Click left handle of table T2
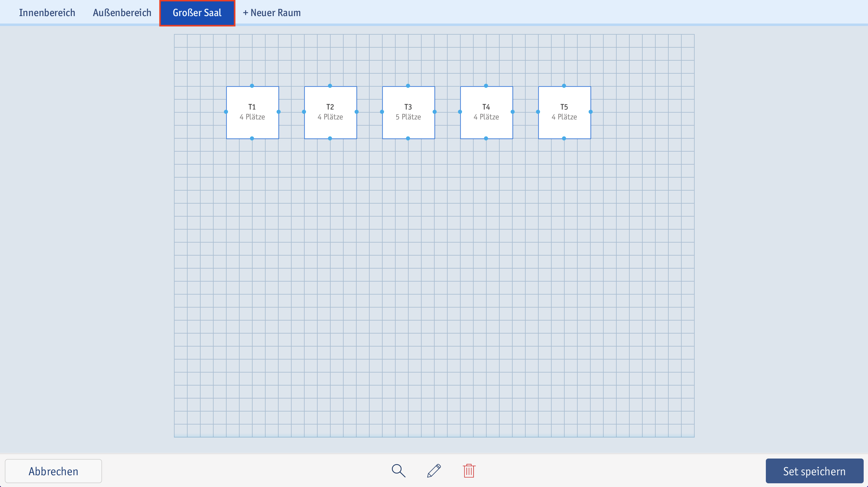The height and width of the screenshot is (487, 868). tap(304, 112)
